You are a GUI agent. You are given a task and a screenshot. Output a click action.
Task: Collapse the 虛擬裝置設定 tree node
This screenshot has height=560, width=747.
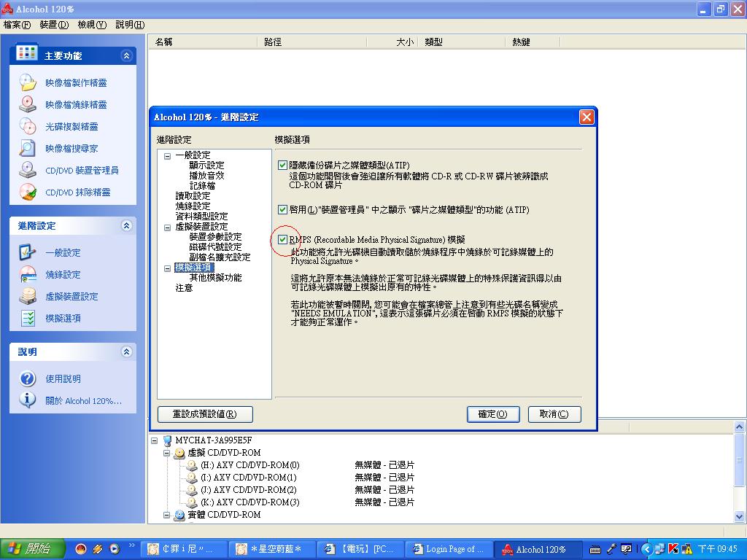point(167,227)
